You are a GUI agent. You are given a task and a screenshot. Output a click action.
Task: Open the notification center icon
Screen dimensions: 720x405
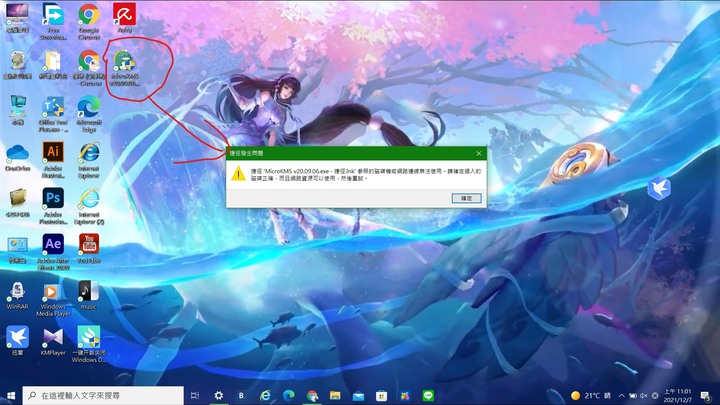click(x=705, y=395)
